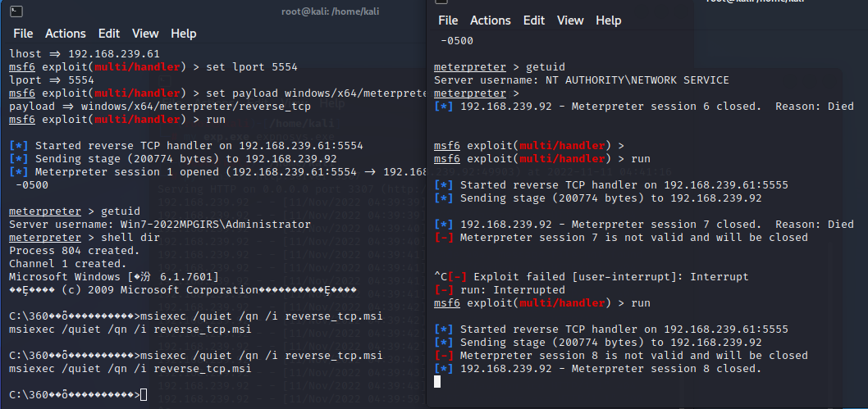Screen dimensions: 868x409
Task: Click faint 'Serving HTTP on 0.0.0.0 port 3307' background text
Action: pyautogui.click(x=292, y=189)
